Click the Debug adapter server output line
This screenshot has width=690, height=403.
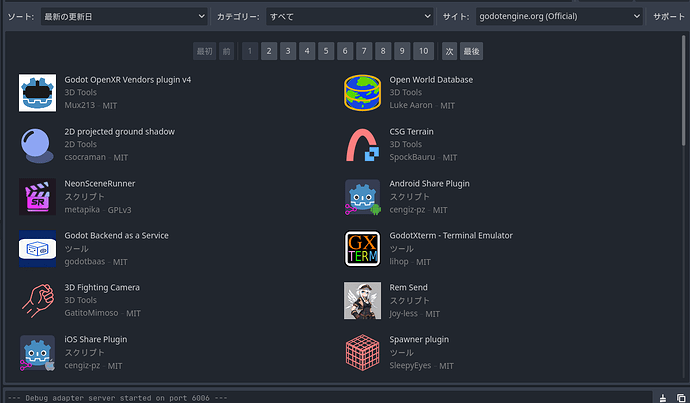pyautogui.click(x=117, y=398)
